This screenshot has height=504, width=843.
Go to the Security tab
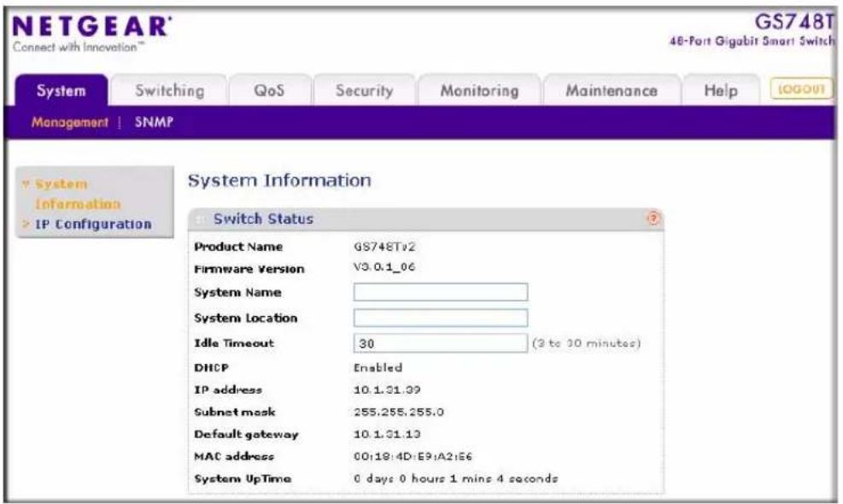pyautogui.click(x=364, y=91)
